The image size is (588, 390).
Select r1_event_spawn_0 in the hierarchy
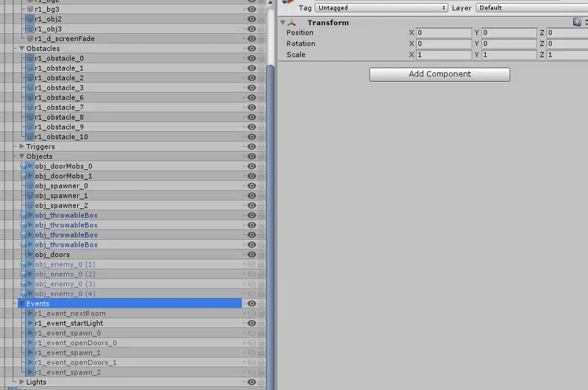(x=68, y=333)
